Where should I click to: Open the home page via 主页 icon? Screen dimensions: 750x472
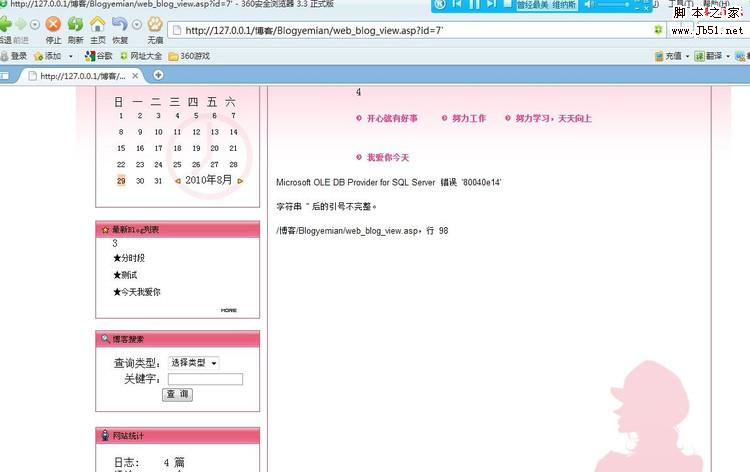(x=98, y=24)
